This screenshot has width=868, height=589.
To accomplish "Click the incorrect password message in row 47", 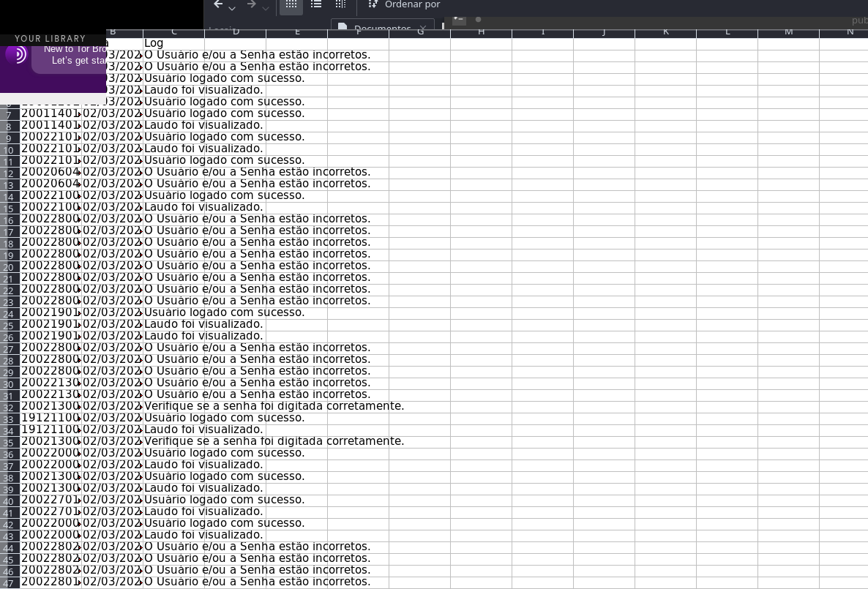I will (258, 582).
